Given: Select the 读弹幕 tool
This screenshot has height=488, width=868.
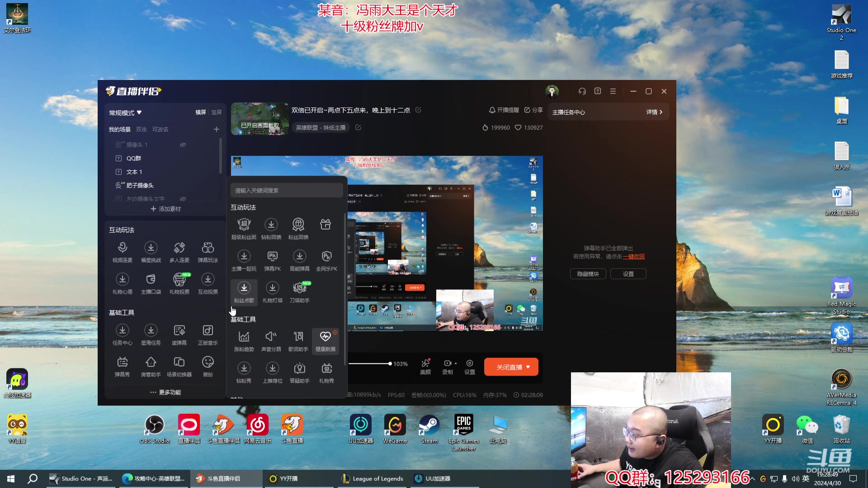Looking at the screenshot, I should [x=179, y=334].
